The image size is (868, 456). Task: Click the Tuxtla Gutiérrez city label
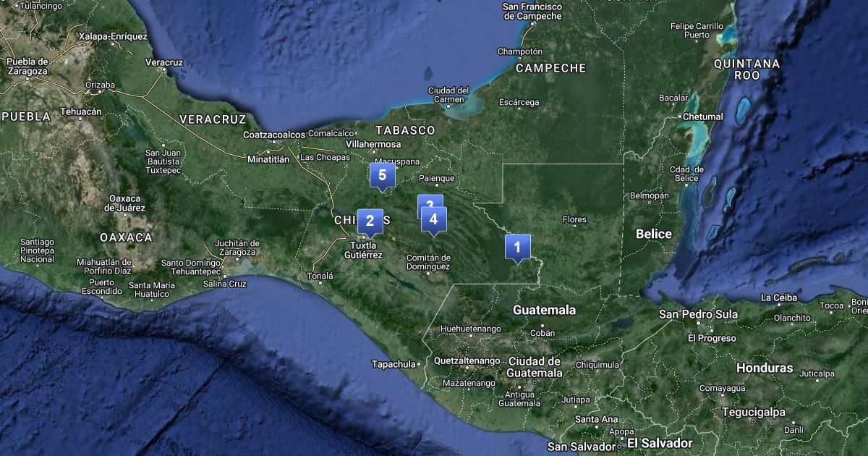[x=363, y=250]
